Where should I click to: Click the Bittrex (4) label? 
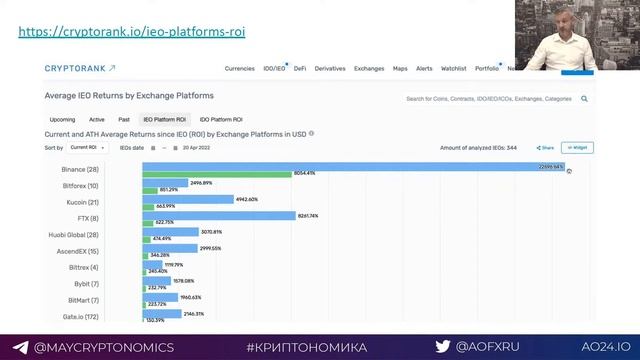[x=84, y=268]
